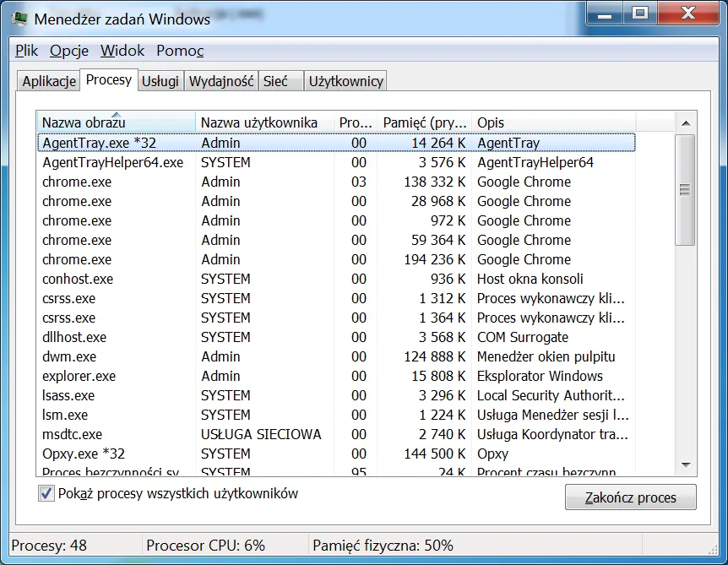Screen dimensions: 728x565
Task: Sort by Pamięć column header
Action: point(425,122)
